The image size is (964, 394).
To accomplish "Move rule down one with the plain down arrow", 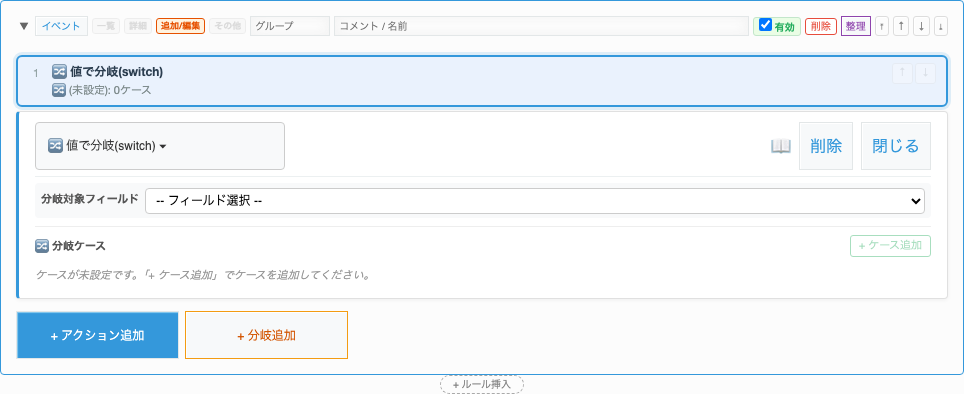I will [x=921, y=26].
